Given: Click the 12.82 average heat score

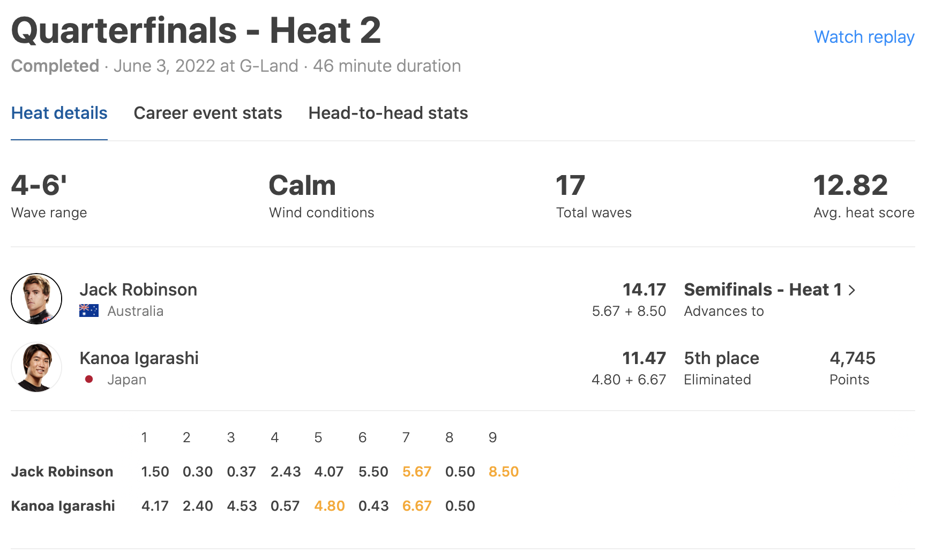Looking at the screenshot, I should point(850,186).
